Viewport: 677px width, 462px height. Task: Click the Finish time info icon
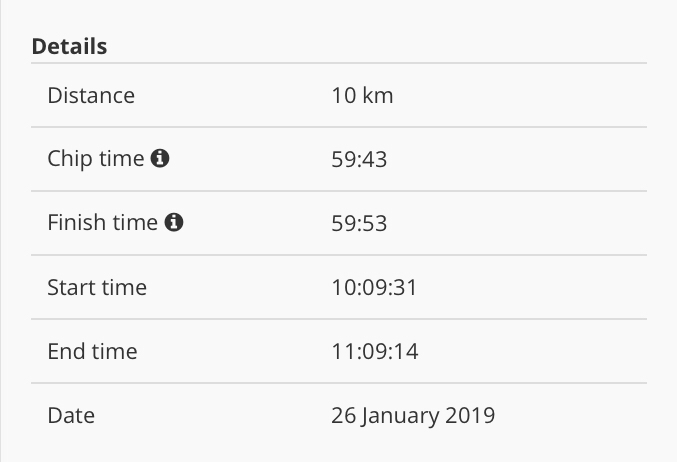(x=174, y=222)
